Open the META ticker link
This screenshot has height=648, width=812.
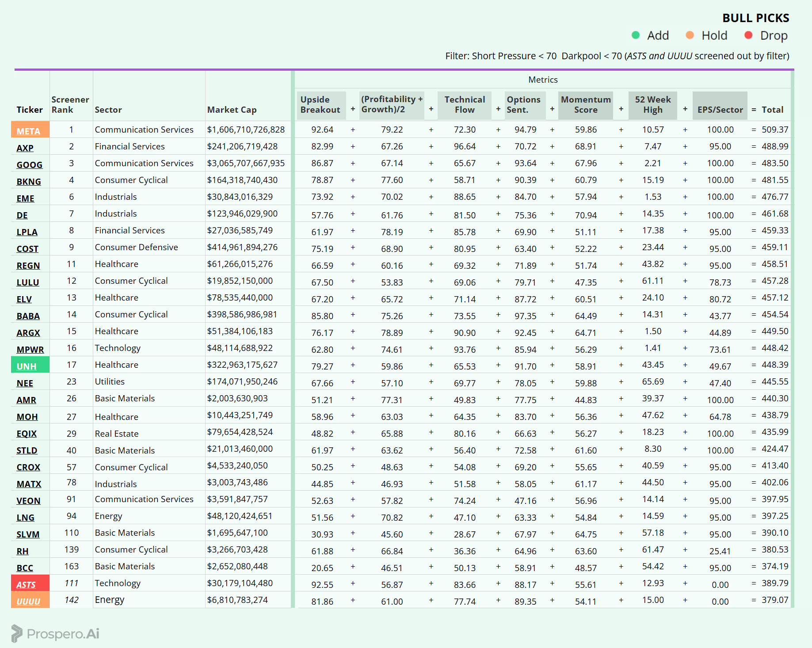click(28, 131)
